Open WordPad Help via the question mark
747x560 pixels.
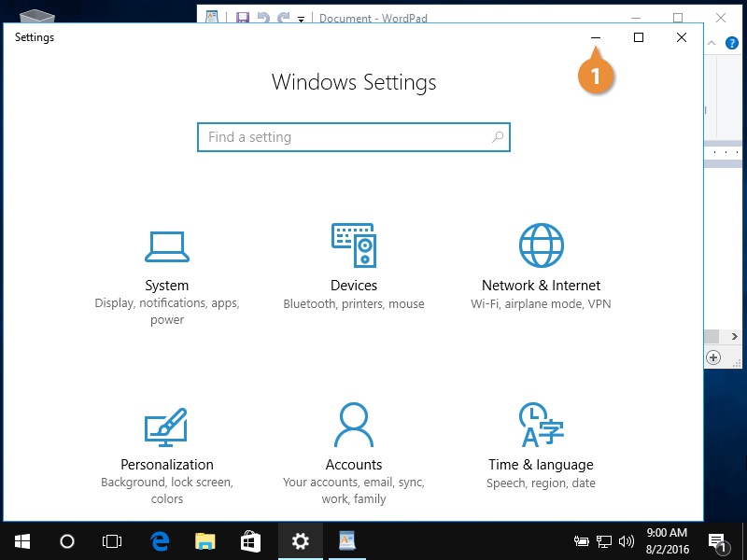coord(732,43)
